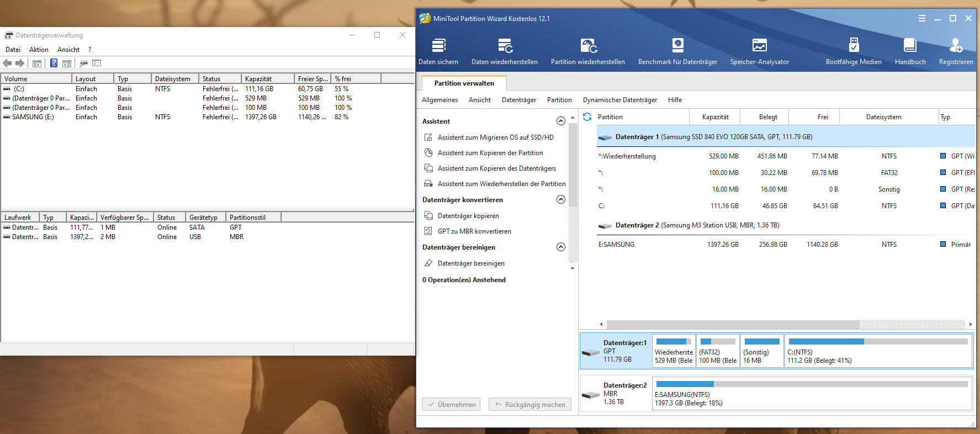This screenshot has width=980, height=434.
Task: Select the Sonstig 16.00 MB partition row
Action: 786,189
